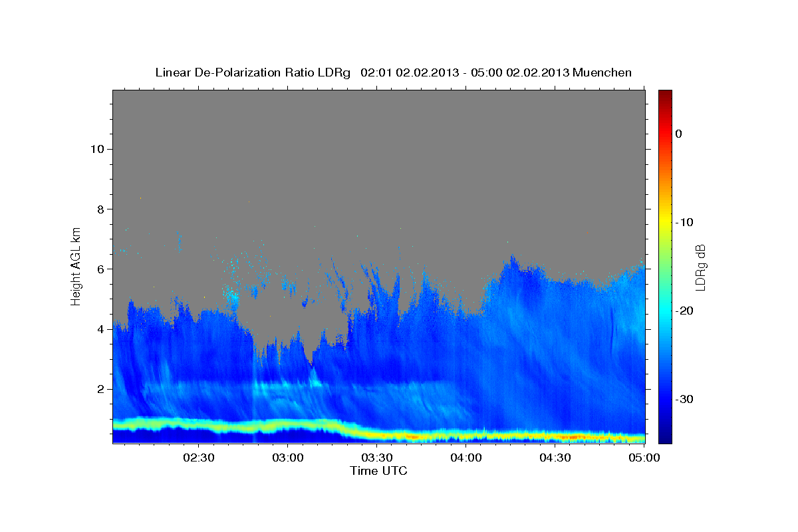Viewport: 798px width, 532px height.
Task: Click the '05:00' time tick label
Action: [x=644, y=458]
